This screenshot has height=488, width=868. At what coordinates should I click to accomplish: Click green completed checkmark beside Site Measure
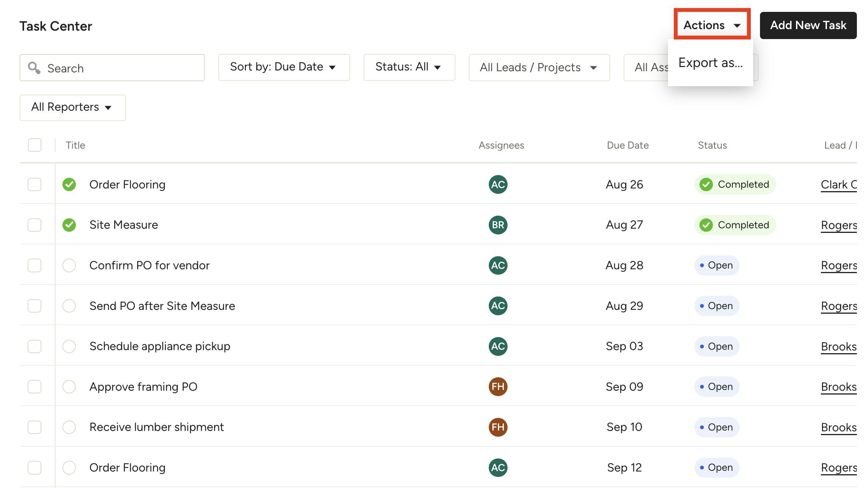pos(69,225)
